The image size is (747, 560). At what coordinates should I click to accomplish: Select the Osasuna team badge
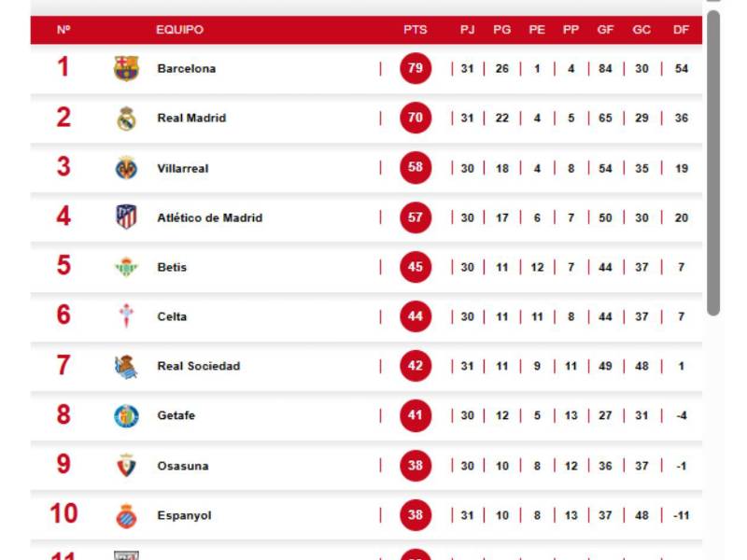pos(128,465)
